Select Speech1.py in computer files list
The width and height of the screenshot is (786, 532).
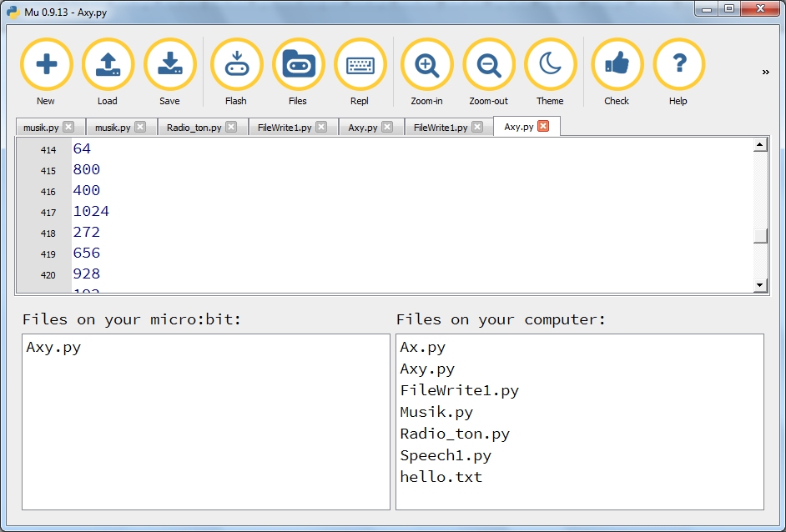click(446, 455)
